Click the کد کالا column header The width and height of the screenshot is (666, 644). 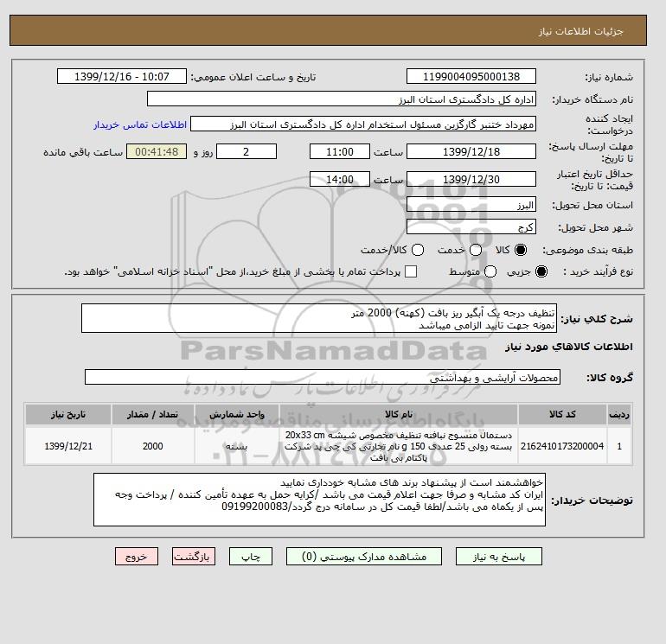click(562, 414)
